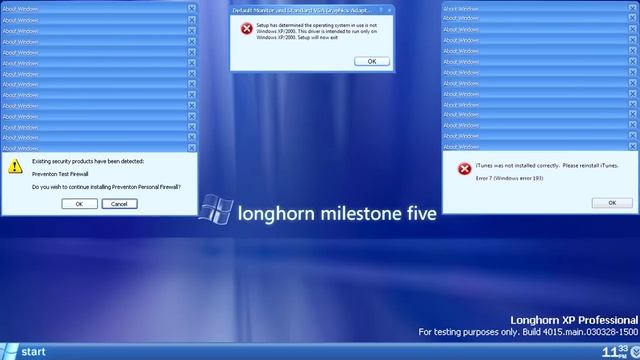Click "Existing security products have been detected:" text
The height and width of the screenshot is (360, 640).
click(88, 161)
